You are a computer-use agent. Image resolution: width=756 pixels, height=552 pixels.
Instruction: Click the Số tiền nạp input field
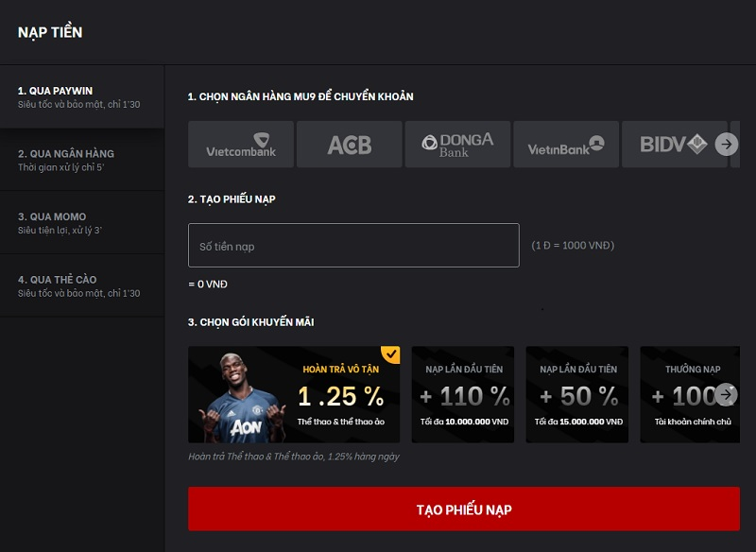pos(353,246)
